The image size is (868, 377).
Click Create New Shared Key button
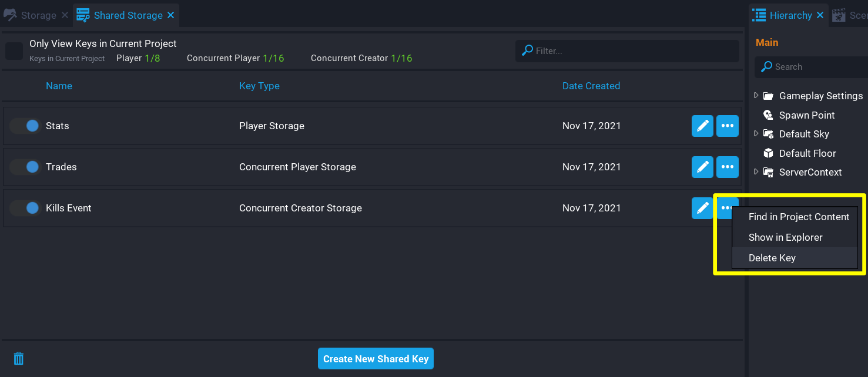click(x=376, y=359)
